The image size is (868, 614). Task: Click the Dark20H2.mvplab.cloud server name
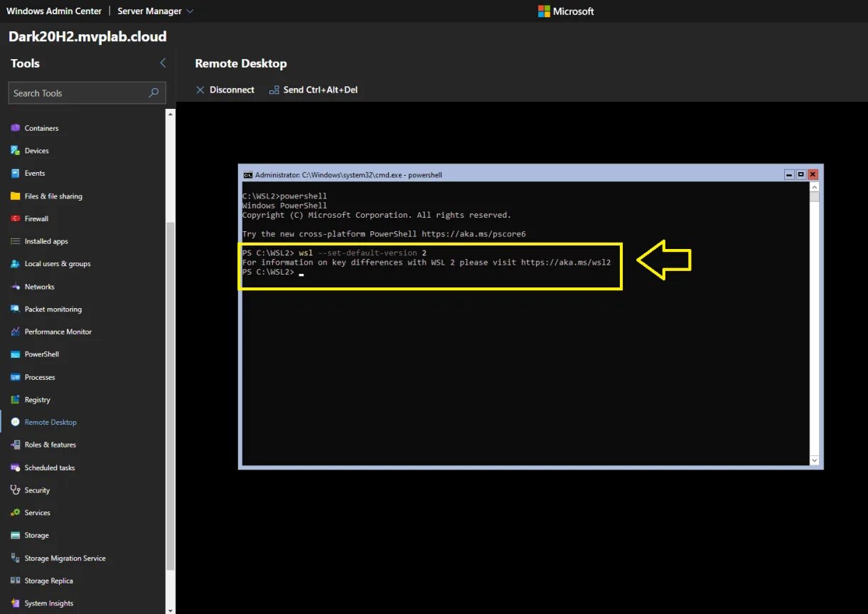87,36
